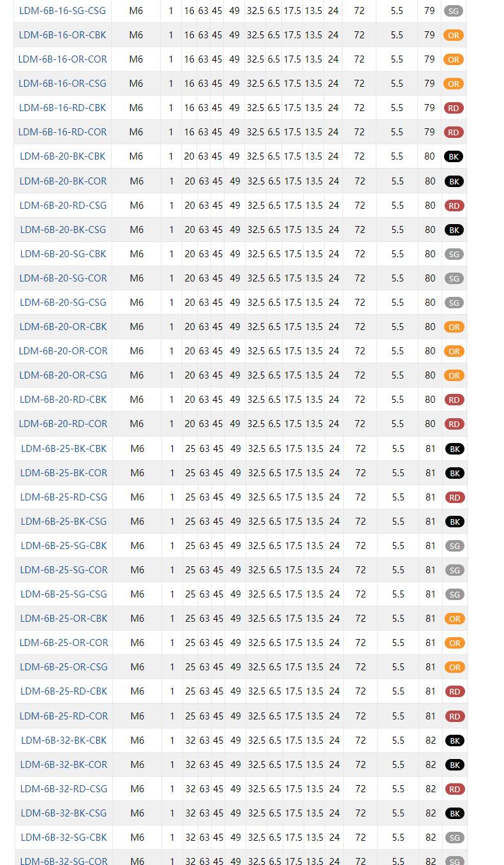Click orange OR badge in LDM-6B-20-OR-CSG row

(x=454, y=375)
